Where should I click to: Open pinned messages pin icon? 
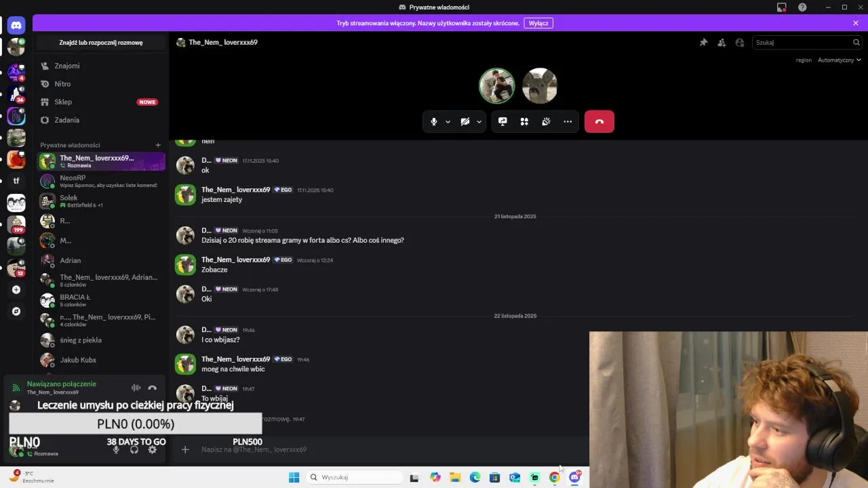(703, 42)
